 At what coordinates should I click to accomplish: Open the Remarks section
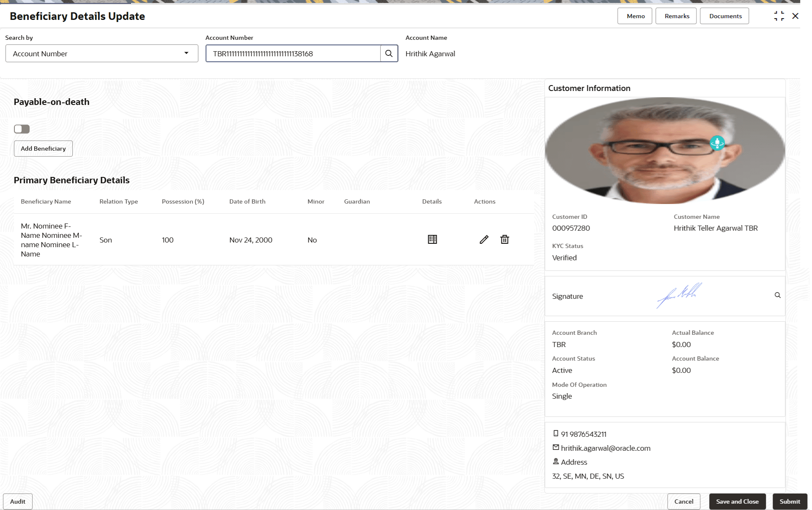677,16
